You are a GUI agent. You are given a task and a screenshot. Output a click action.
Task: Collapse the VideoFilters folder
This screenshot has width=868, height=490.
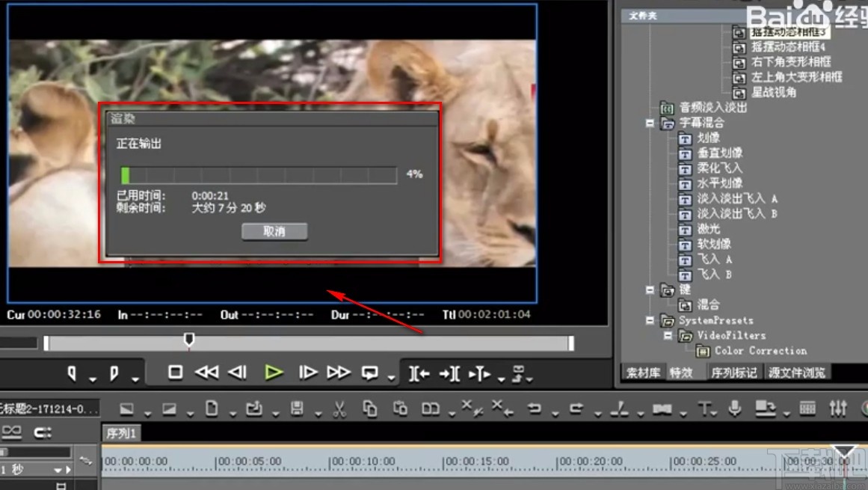tap(668, 335)
